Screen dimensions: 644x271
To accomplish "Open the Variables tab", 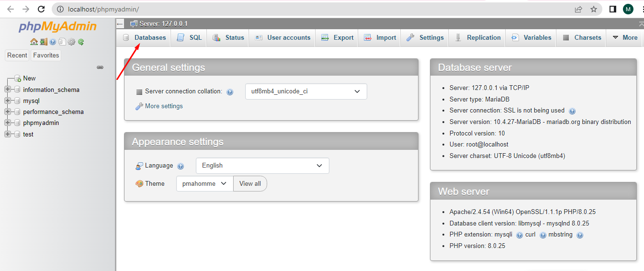I will [531, 38].
